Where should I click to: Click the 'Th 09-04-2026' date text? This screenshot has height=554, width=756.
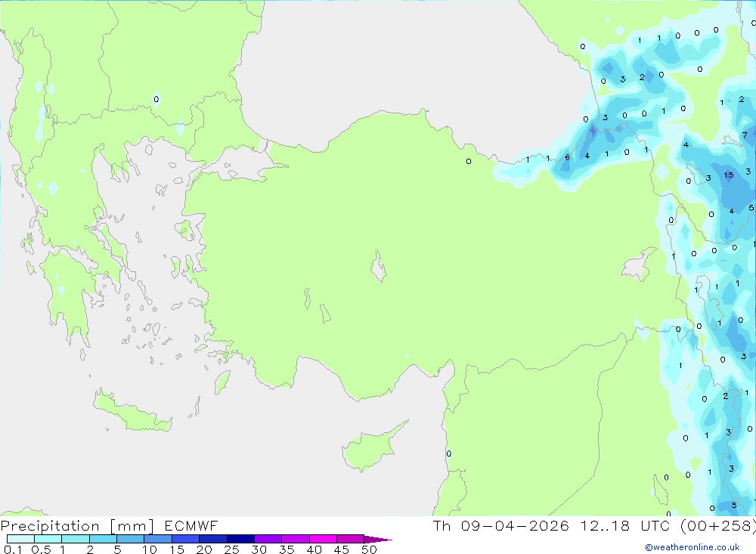[x=501, y=525]
